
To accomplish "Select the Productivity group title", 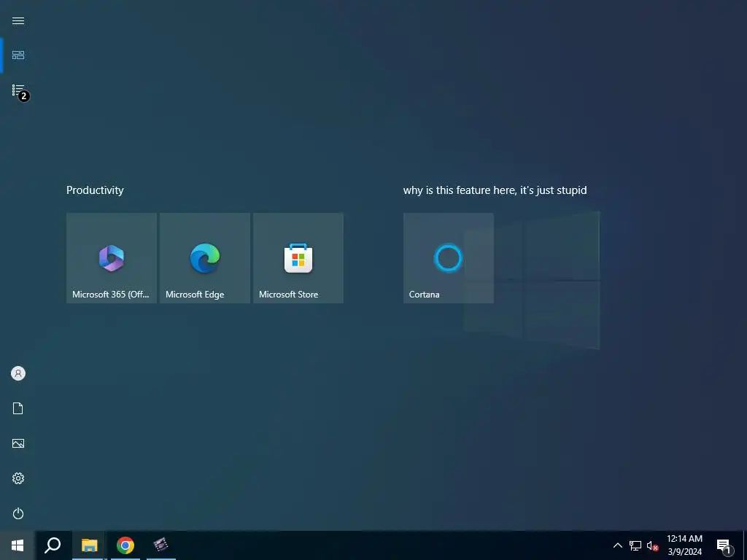I will point(95,190).
